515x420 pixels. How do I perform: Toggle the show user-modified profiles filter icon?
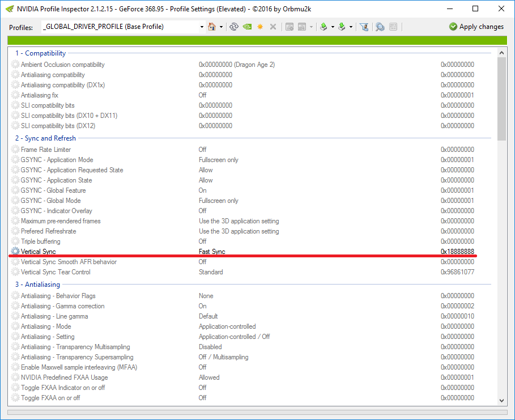[364, 27]
